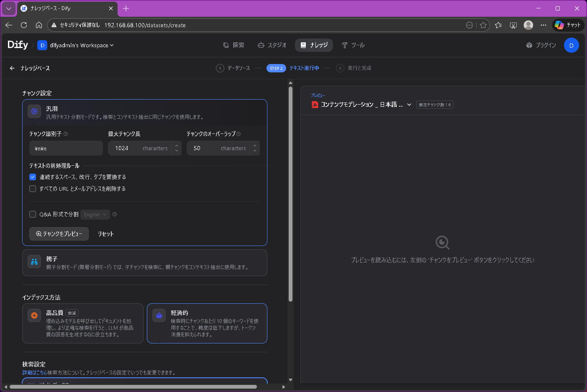The image size is (587, 392).
Task: Select the 高品質 indexing method icon
Action: point(34,315)
